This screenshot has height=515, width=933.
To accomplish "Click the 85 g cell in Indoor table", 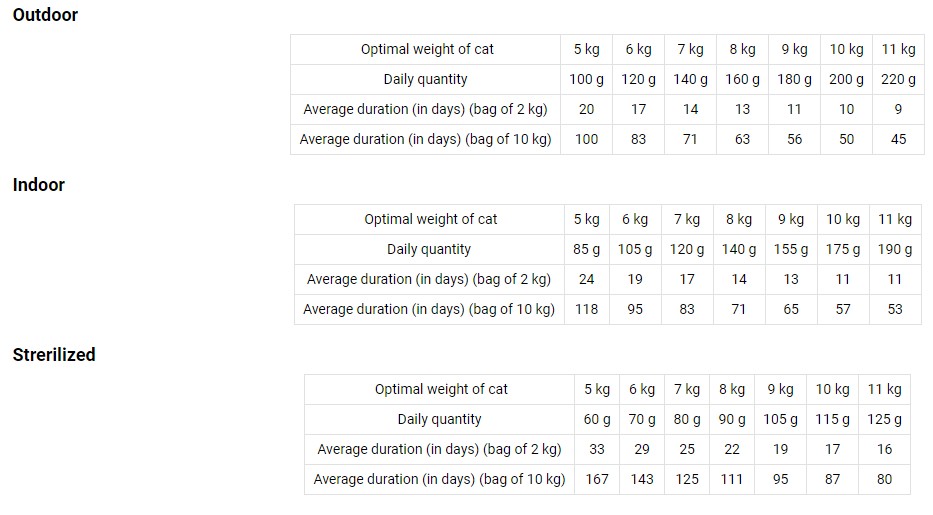I will pyautogui.click(x=586, y=249).
